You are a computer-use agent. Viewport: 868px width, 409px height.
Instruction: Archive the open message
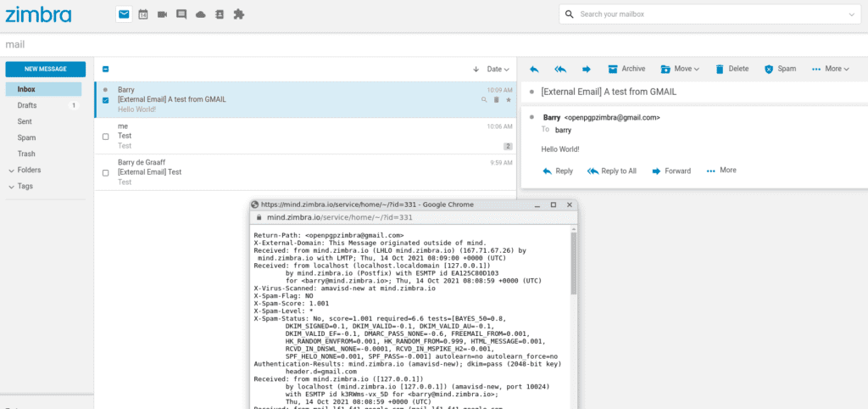point(626,69)
